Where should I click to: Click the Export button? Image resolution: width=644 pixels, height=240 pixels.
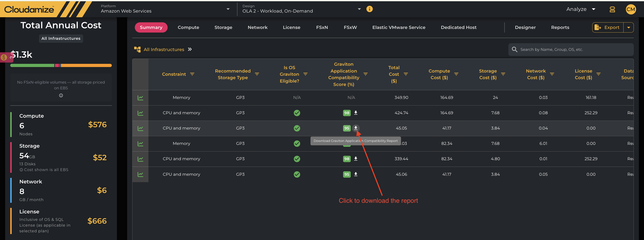tap(608, 27)
